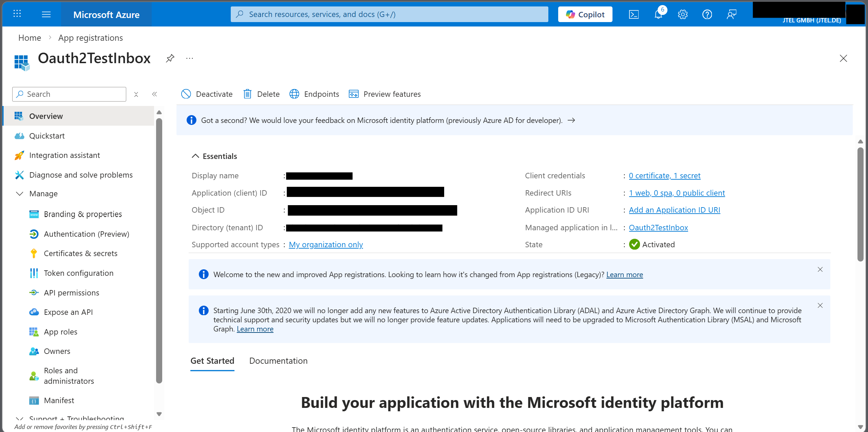Collapse the sidebar with double chevron
Image resolution: width=868 pixels, height=432 pixels.
154,94
